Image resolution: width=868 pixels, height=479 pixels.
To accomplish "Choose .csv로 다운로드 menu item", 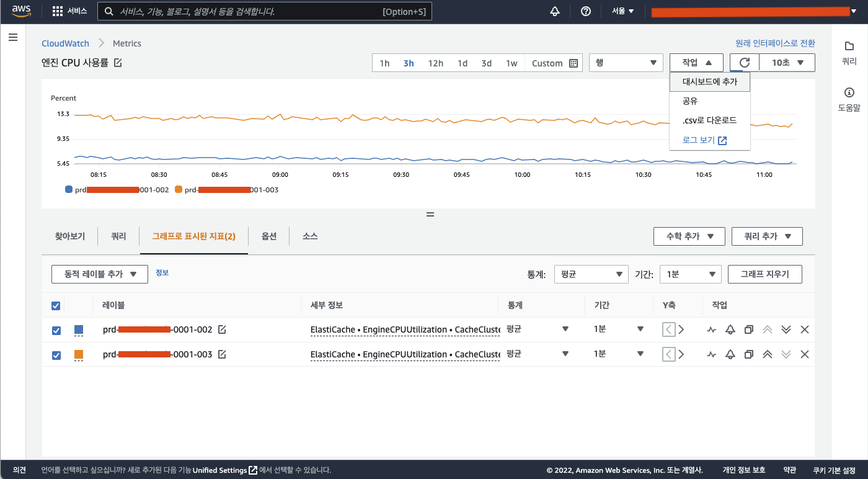I will (710, 120).
